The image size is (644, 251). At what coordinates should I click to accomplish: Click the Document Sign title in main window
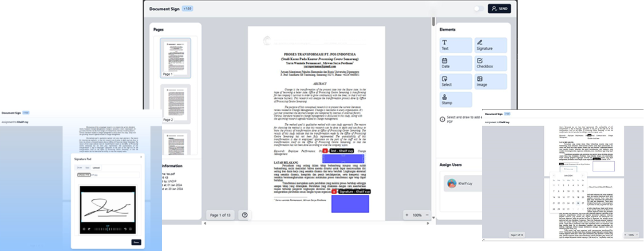[x=164, y=9]
